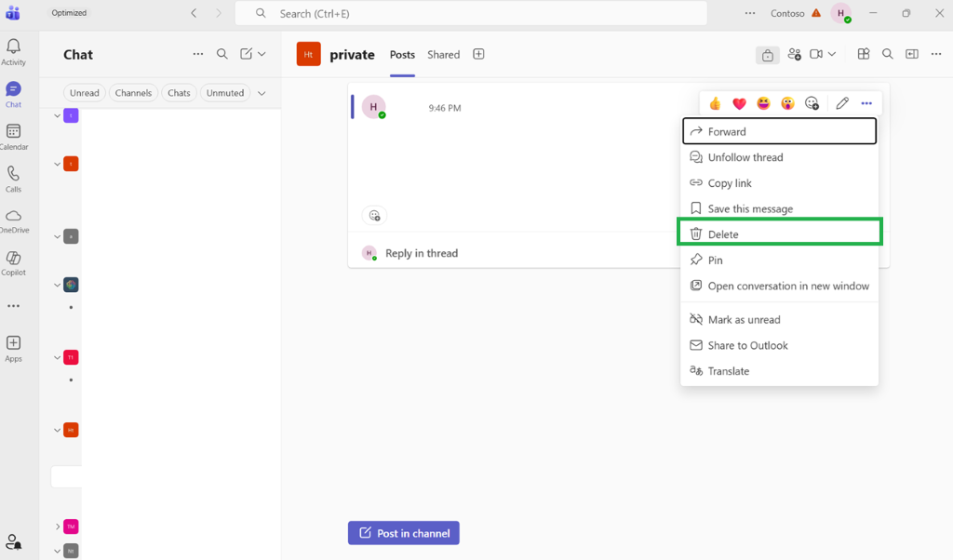React with the laughing emoji
Screen dimensions: 953x560
click(763, 103)
